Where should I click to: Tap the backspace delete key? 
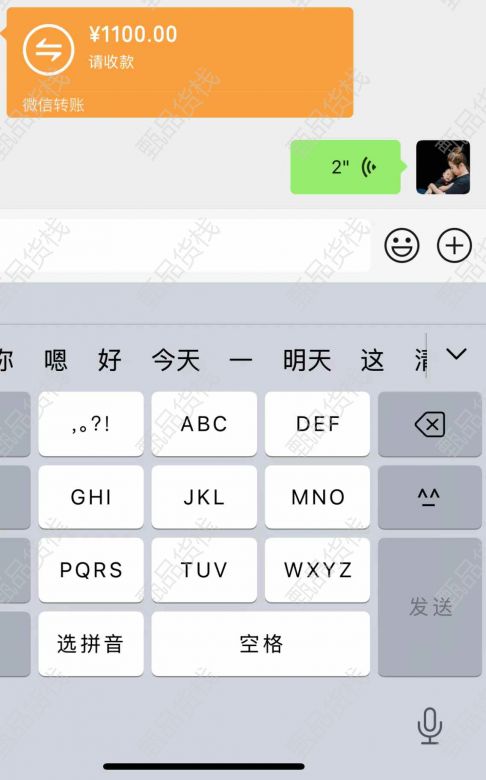pyautogui.click(x=430, y=424)
